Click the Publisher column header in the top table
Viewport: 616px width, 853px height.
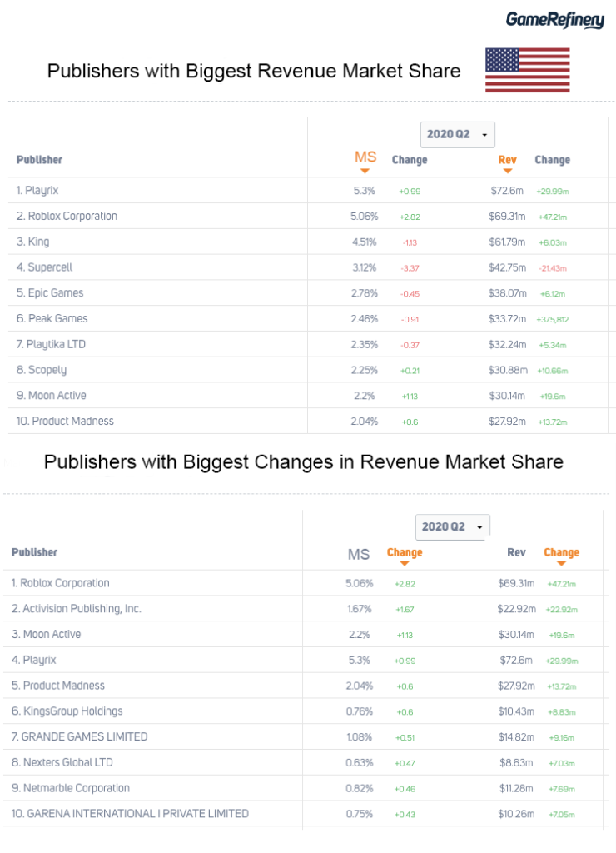click(39, 160)
